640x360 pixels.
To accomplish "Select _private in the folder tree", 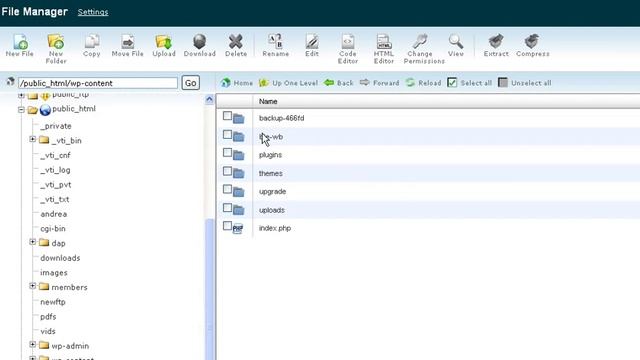I will tap(56, 126).
